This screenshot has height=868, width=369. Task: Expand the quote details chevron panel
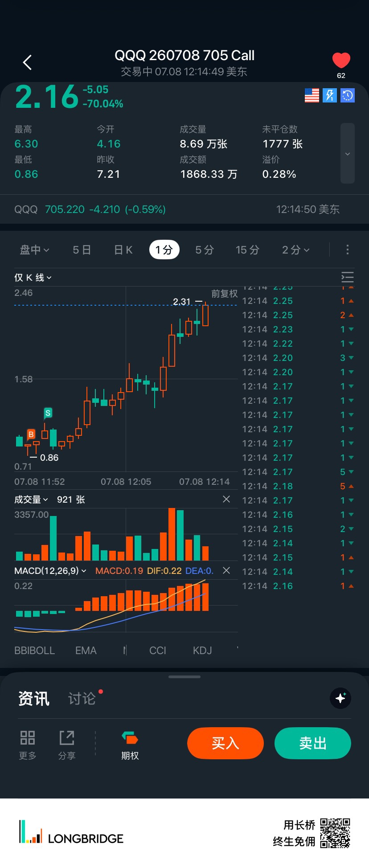[348, 154]
